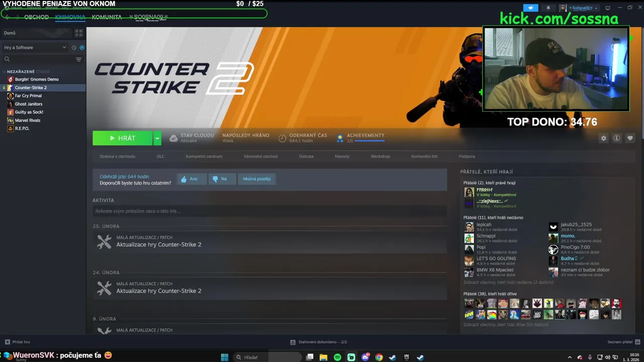Switch to Big Picture mode icon
The image size is (644, 362).
(607, 8)
